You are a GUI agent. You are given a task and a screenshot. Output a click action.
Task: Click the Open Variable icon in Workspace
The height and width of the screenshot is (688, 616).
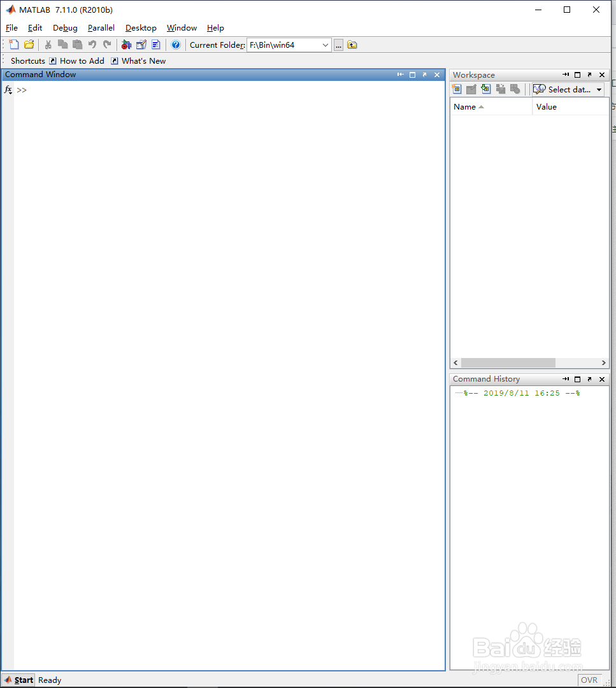[x=471, y=89]
